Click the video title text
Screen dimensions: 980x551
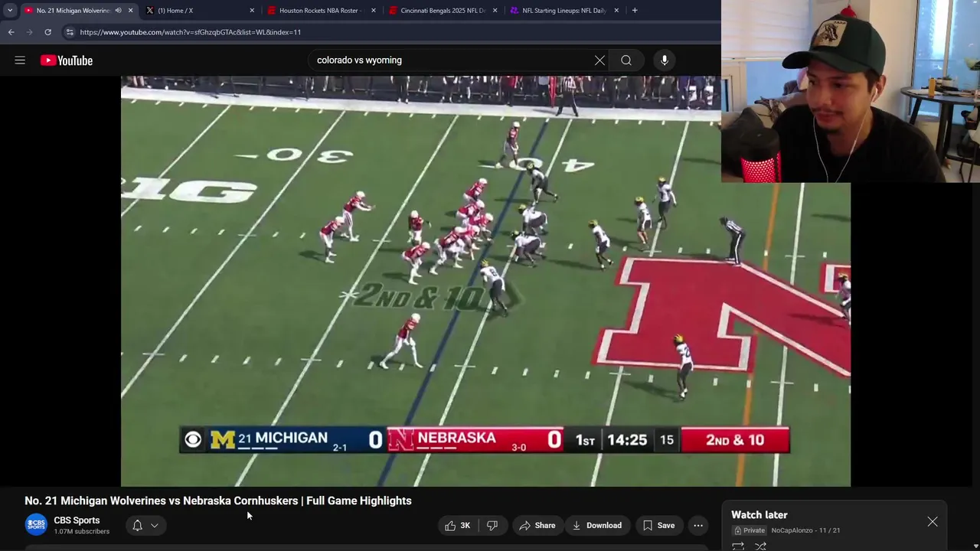pos(218,500)
